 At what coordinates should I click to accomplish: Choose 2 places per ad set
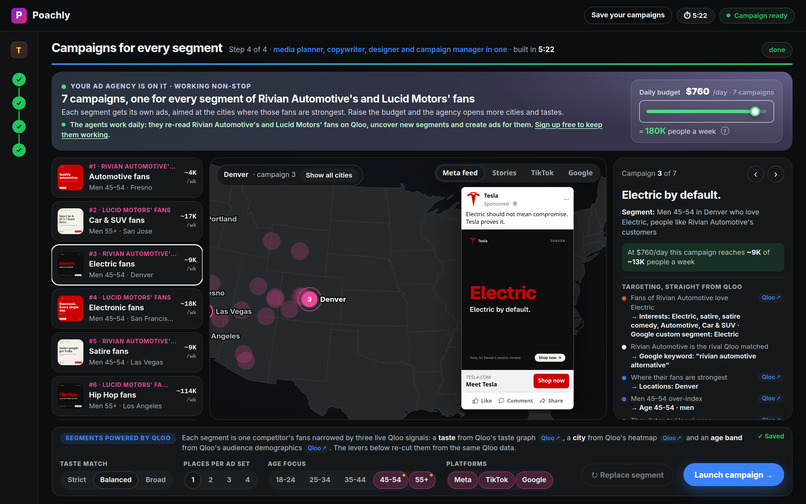pyautogui.click(x=210, y=480)
